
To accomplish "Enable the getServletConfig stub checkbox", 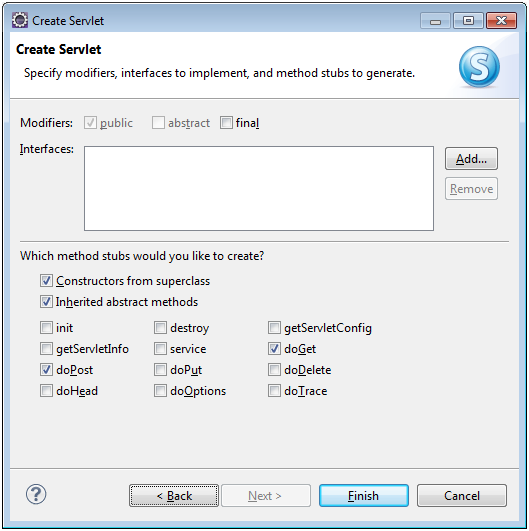I will point(274,328).
